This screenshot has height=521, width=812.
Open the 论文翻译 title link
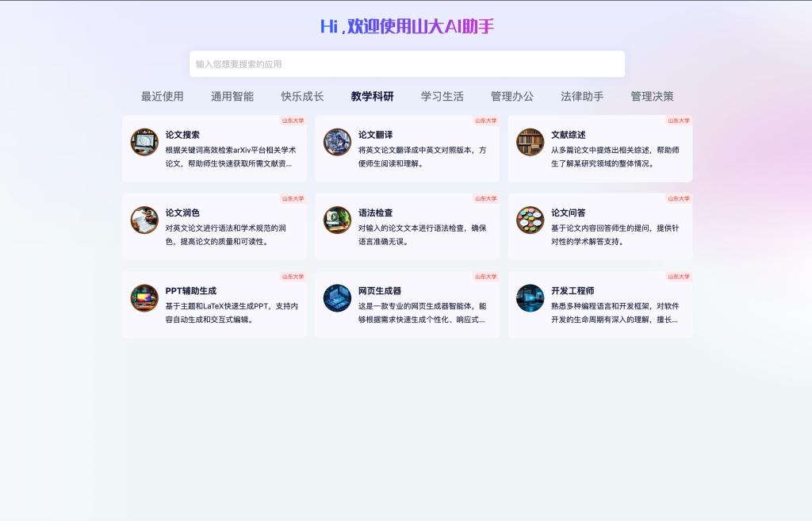pyautogui.click(x=375, y=135)
